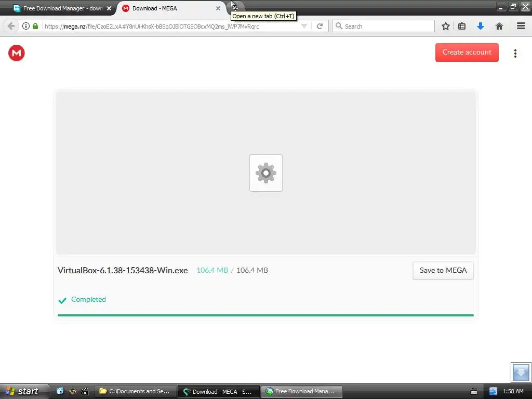532x399 pixels.
Task: Click the browser Search box
Action: pos(383,26)
